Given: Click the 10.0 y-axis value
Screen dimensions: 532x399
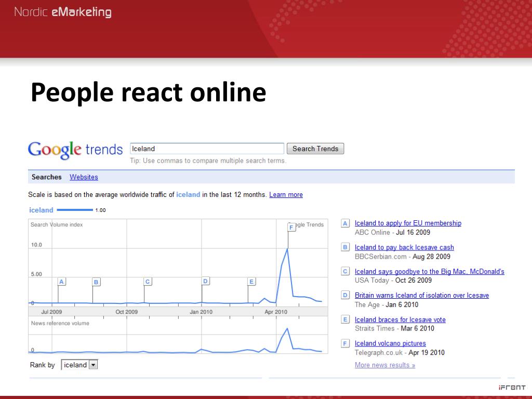Looking at the screenshot, I should click(36, 245).
